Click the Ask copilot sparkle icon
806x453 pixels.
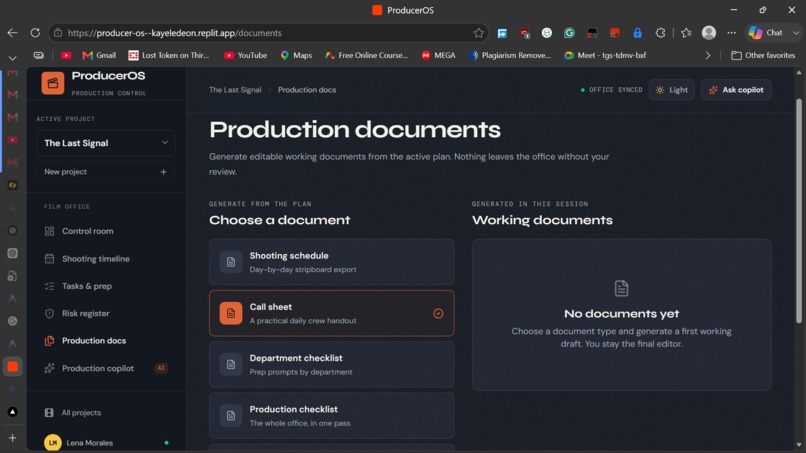pos(713,90)
